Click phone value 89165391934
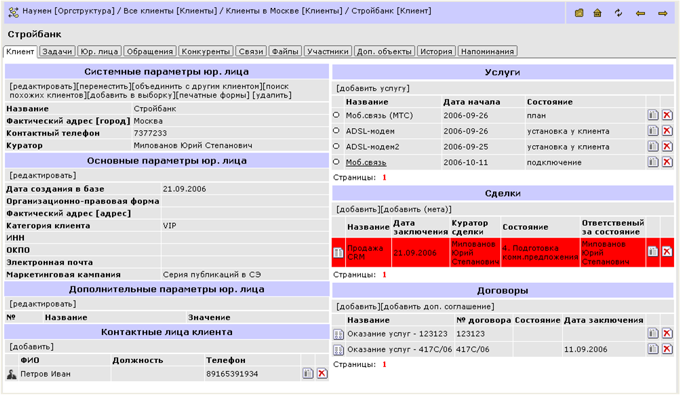The image size is (680, 395). click(232, 374)
